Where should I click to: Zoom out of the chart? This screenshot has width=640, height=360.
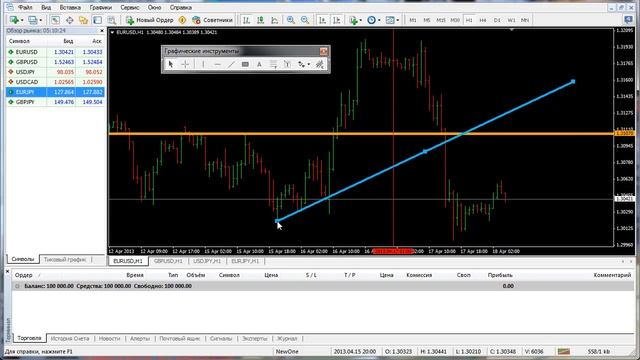(x=305, y=20)
